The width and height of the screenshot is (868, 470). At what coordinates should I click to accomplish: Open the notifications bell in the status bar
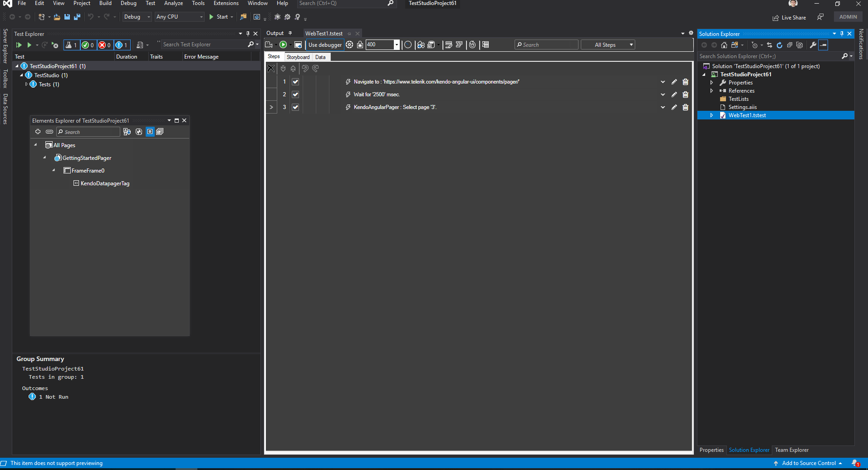coord(855,463)
